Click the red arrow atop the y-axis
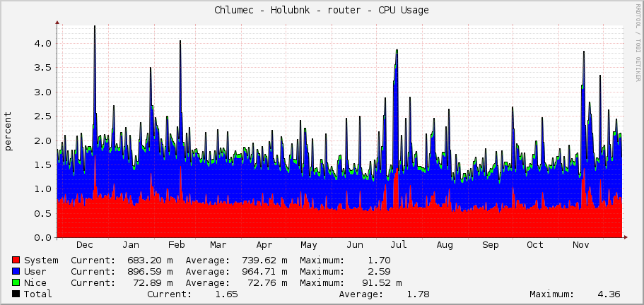Screen dimensions: 644x305 57,22
